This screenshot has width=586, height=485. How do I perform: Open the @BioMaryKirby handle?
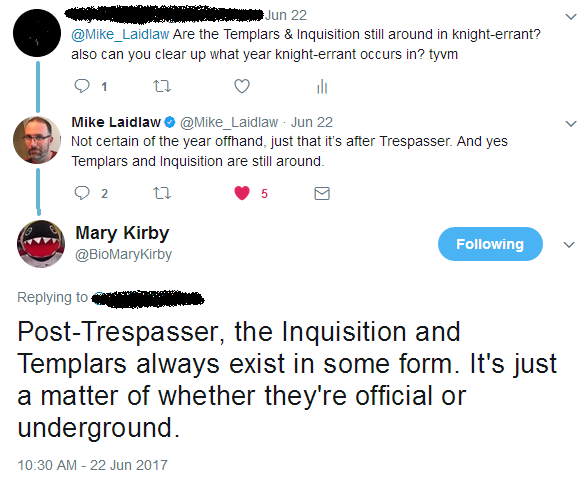pos(123,254)
